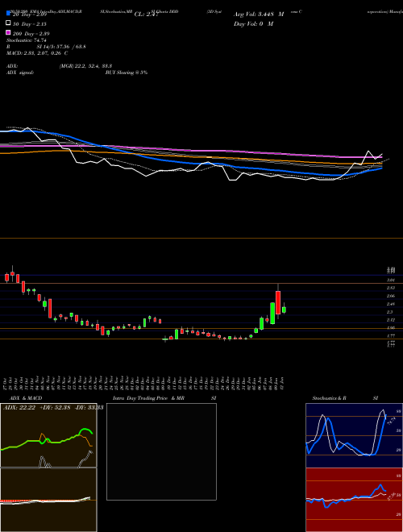
Task: Click the tall red candlestick near the chart's end
Action: coord(278,301)
